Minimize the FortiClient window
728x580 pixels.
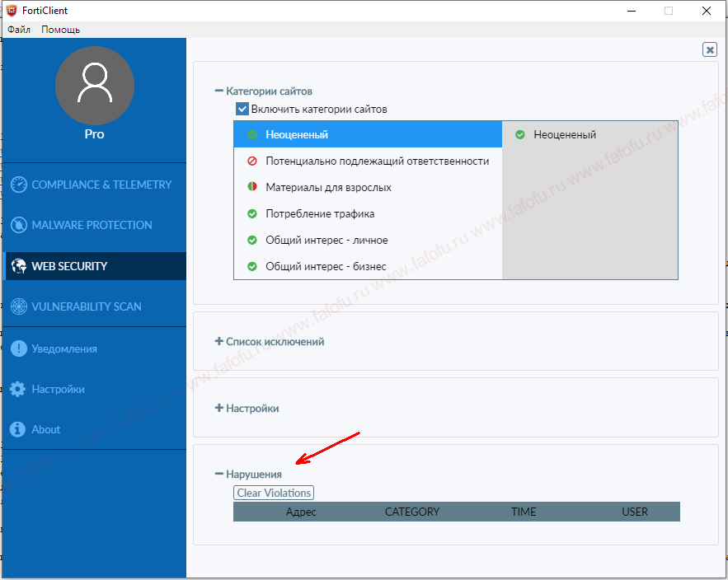pyautogui.click(x=632, y=11)
